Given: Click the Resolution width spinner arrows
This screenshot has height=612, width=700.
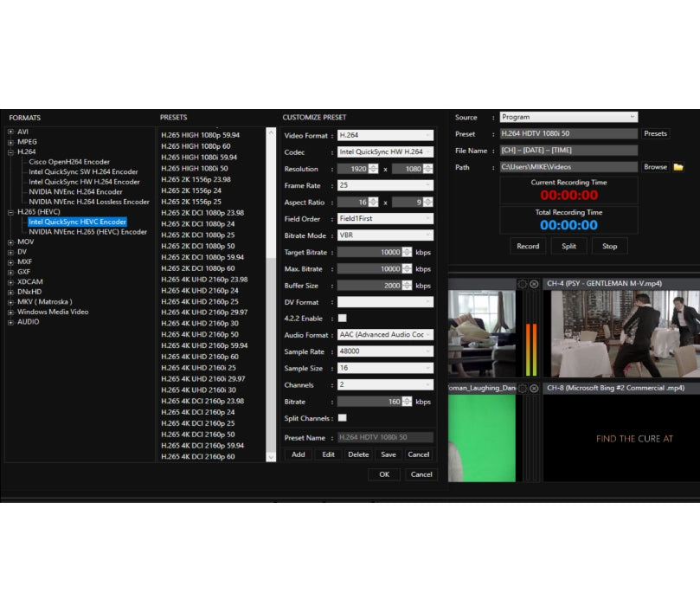Looking at the screenshot, I should tap(373, 169).
